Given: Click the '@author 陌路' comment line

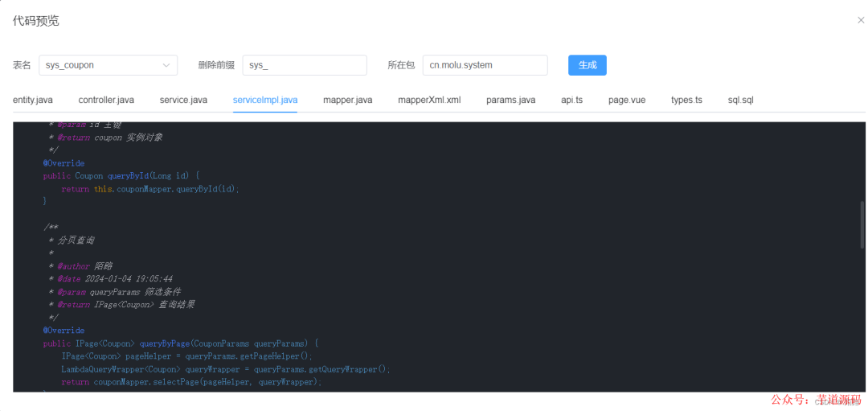Looking at the screenshot, I should tap(80, 266).
